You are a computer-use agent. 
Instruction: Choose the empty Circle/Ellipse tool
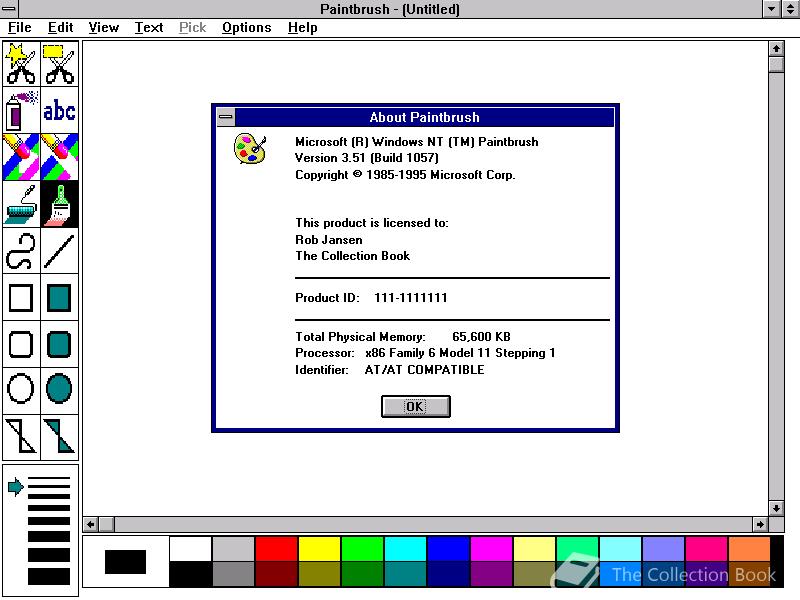[21, 390]
